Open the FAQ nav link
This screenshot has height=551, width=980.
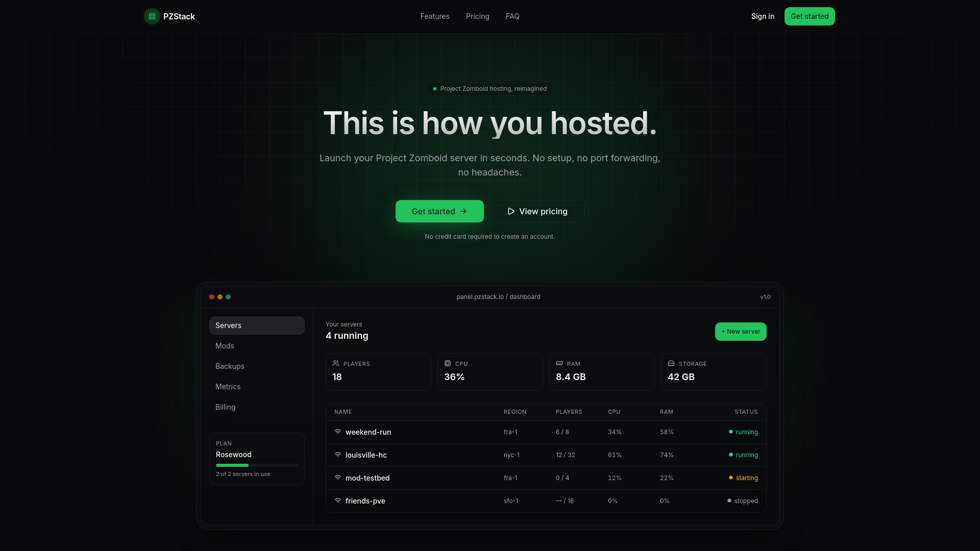pos(512,16)
